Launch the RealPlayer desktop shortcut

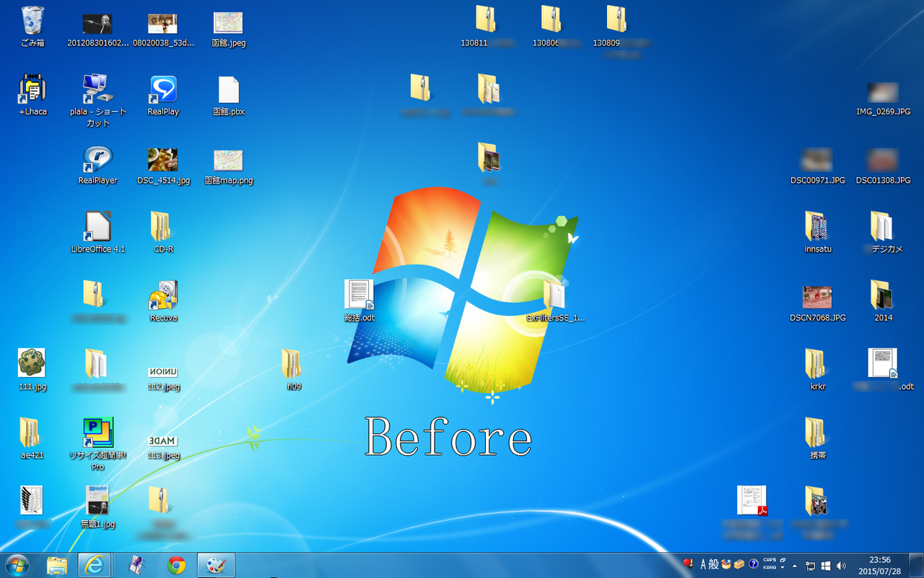point(97,158)
